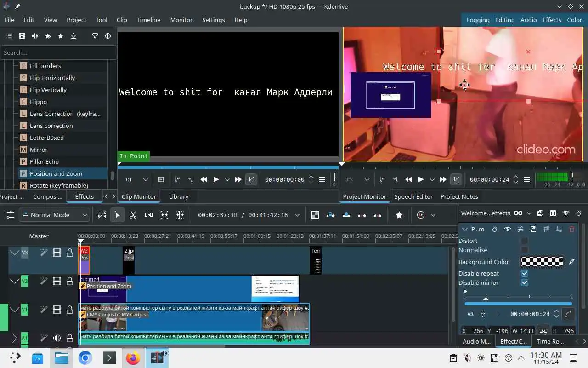Open the project monitor hamburger menu
The height and width of the screenshot is (368, 588).
click(x=527, y=180)
